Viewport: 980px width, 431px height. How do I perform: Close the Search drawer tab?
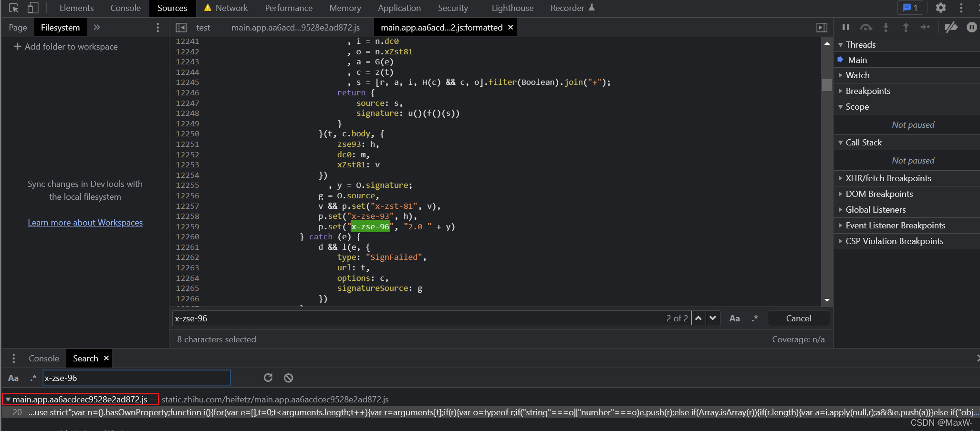coord(106,358)
